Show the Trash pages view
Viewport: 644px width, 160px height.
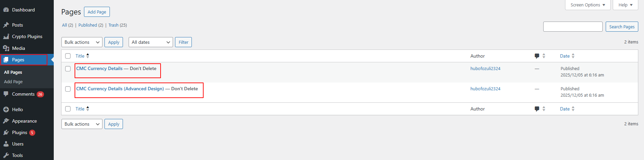point(113,25)
